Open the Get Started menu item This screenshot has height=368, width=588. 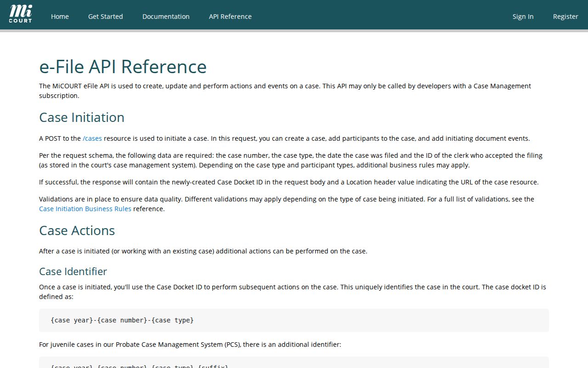point(106,17)
